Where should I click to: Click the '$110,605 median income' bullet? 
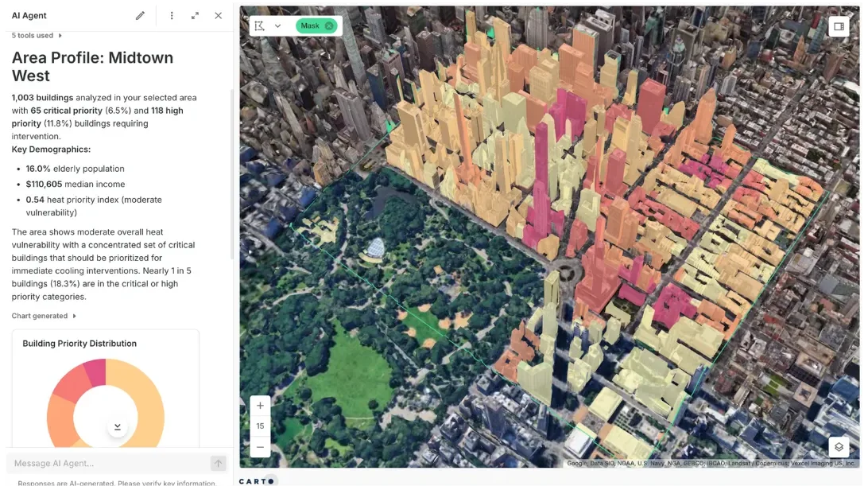point(76,184)
